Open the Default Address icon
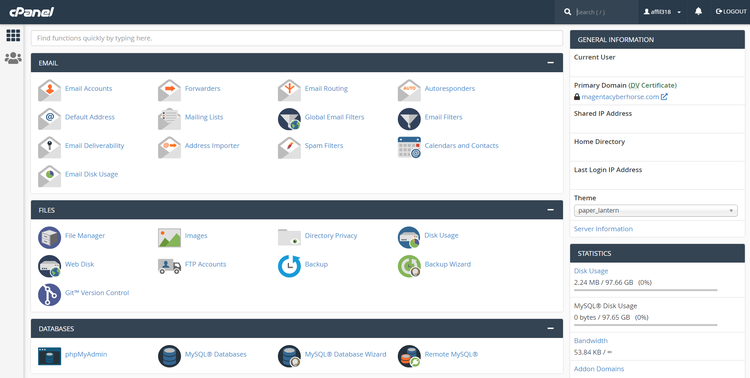The width and height of the screenshot is (750, 378). (x=49, y=119)
